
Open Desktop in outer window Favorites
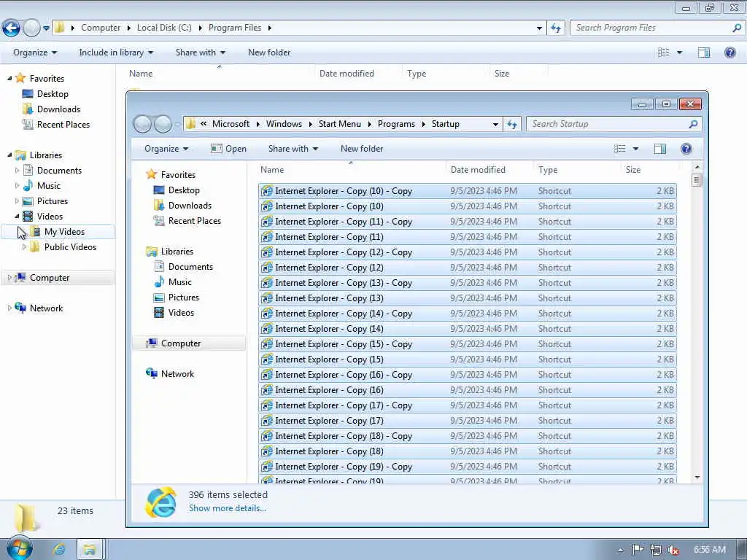(53, 94)
